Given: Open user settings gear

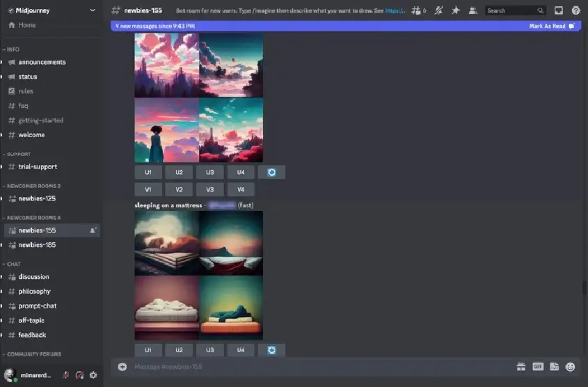Looking at the screenshot, I should 93,374.
